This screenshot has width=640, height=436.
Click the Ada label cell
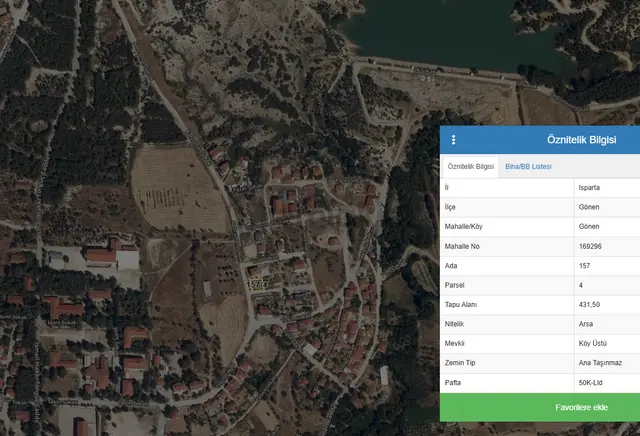pyautogui.click(x=507, y=266)
